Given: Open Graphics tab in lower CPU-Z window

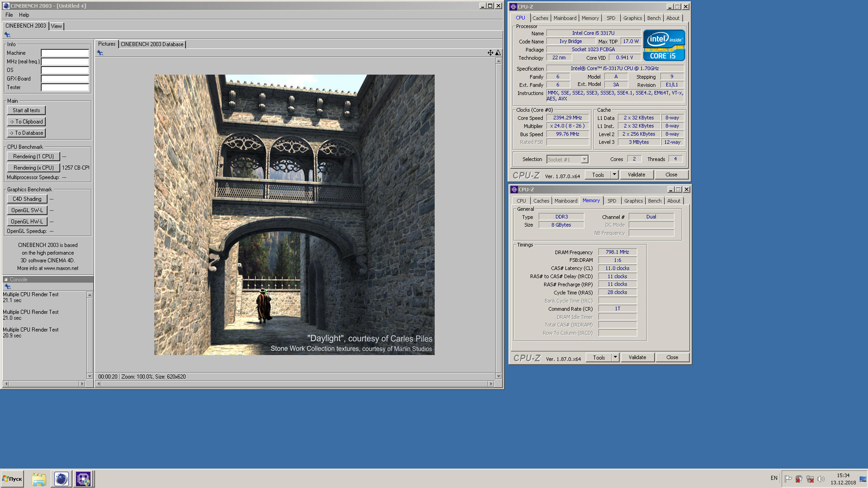Looking at the screenshot, I should [x=633, y=201].
